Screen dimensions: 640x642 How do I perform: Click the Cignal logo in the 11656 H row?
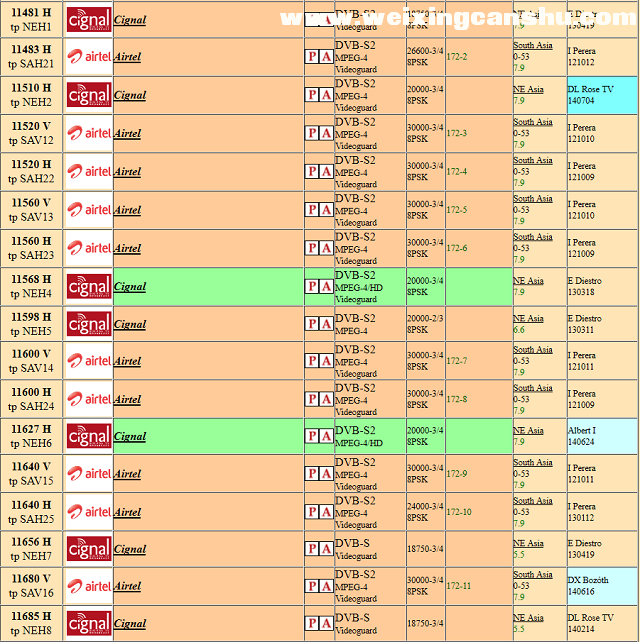pos(88,549)
